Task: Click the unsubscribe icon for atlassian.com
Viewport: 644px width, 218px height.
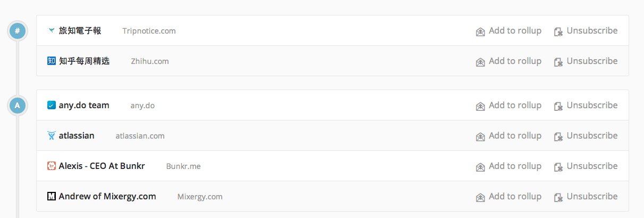Action: 558,136
